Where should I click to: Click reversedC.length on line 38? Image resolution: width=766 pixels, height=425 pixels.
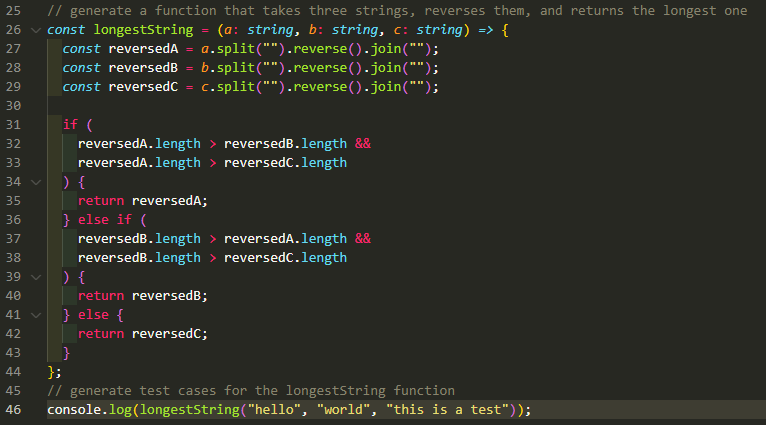tap(285, 257)
